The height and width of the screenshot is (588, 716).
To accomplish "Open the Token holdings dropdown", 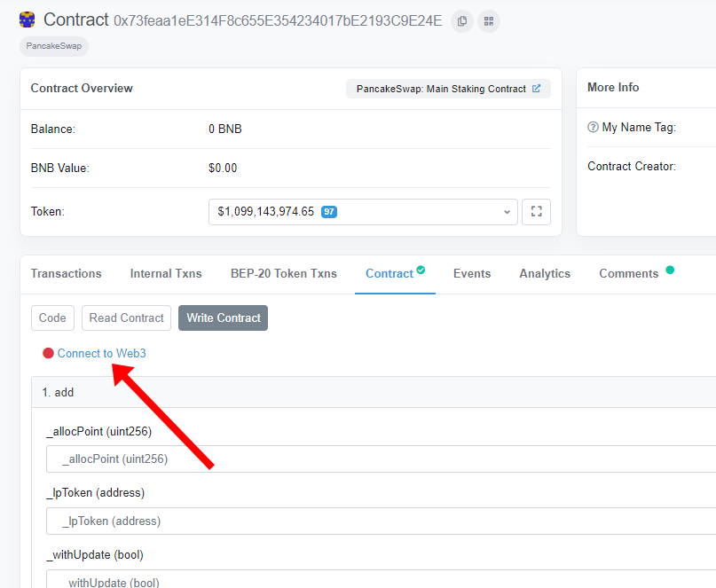I will [x=363, y=211].
